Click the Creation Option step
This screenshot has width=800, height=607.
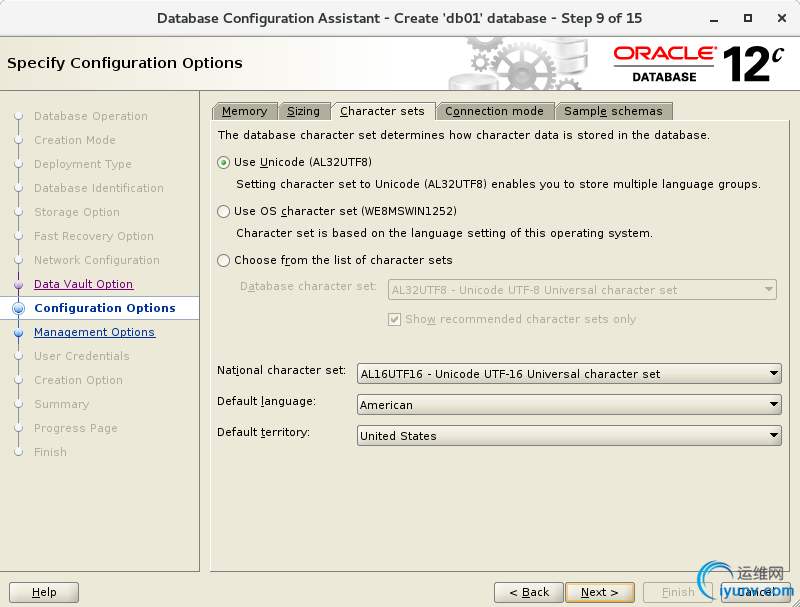[79, 380]
